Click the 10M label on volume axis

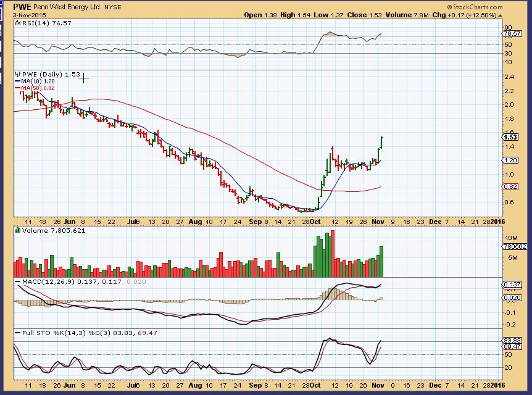pos(511,238)
